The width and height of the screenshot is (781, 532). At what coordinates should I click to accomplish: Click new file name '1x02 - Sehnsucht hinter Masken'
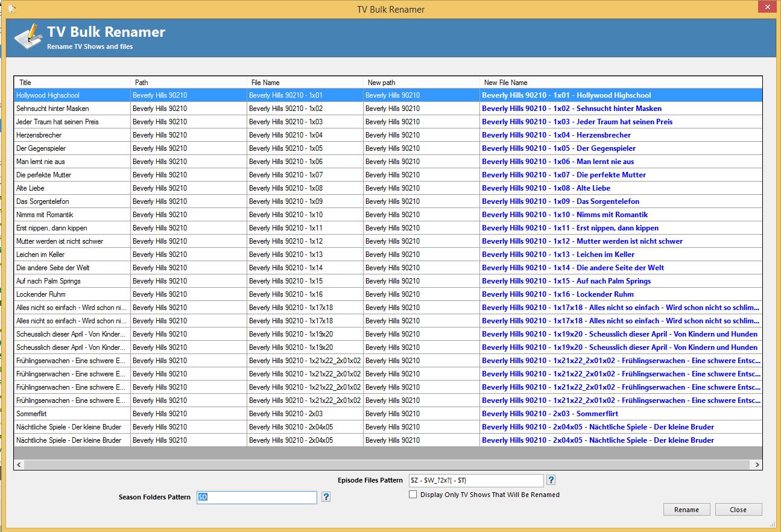(x=621, y=109)
